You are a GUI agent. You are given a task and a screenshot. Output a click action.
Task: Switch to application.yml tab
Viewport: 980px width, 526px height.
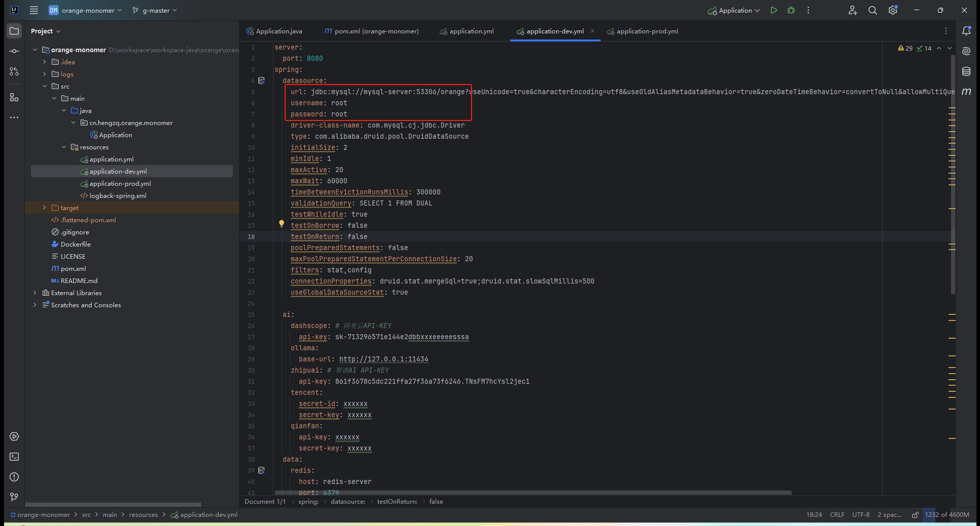coord(466,31)
